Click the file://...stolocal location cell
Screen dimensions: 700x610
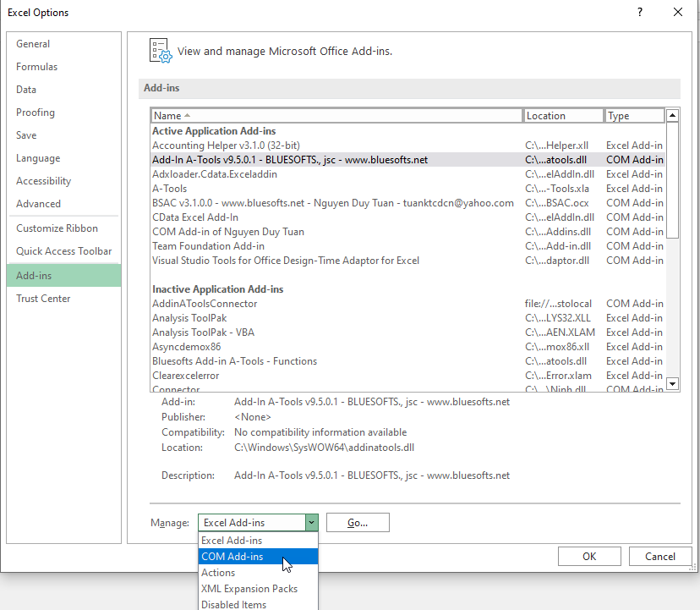[x=558, y=304]
